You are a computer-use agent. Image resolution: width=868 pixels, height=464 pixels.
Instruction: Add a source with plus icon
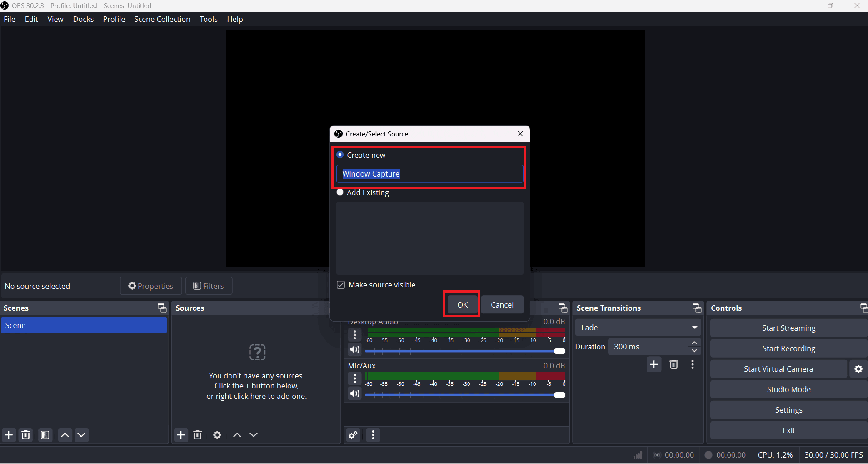pos(181,435)
